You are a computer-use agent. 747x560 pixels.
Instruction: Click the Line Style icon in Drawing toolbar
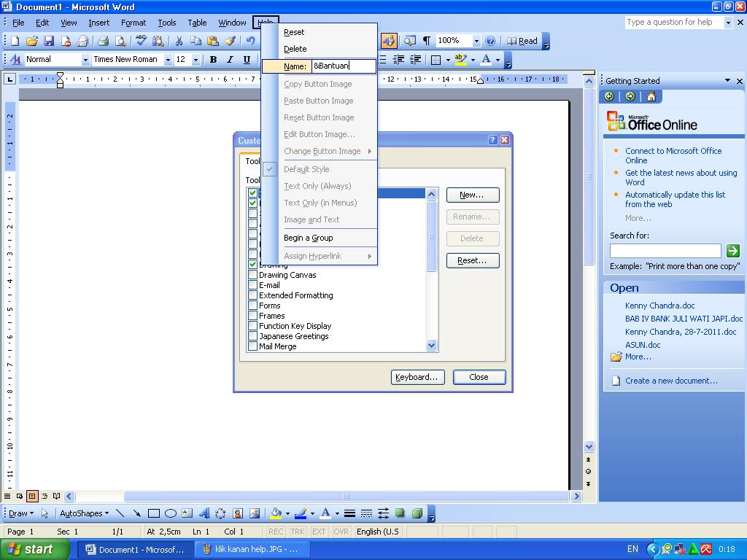click(x=349, y=513)
